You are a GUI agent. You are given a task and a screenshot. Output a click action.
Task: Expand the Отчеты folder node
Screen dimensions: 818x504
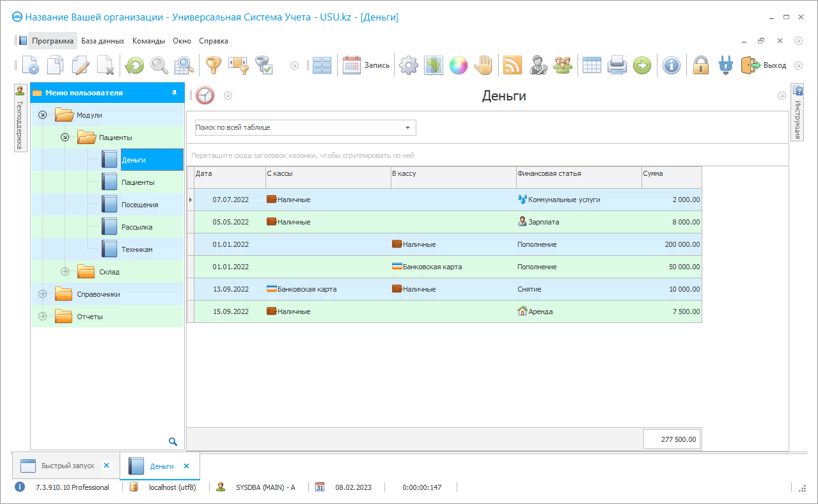click(43, 317)
